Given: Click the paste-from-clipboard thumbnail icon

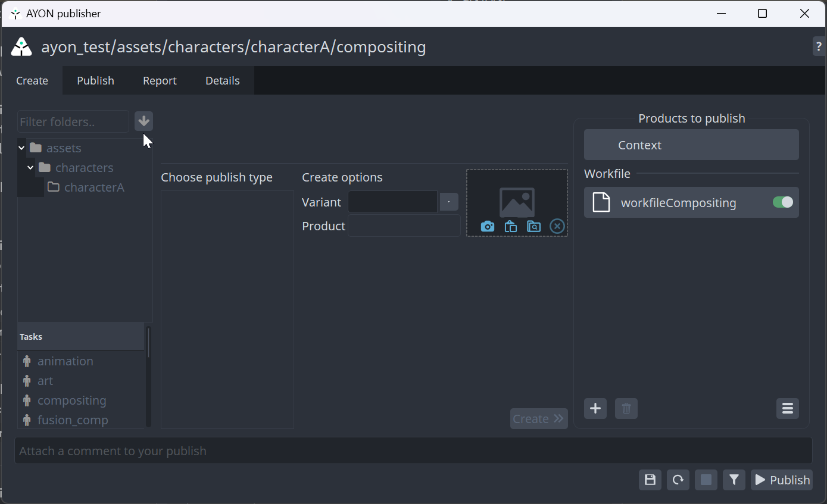Looking at the screenshot, I should tap(510, 226).
